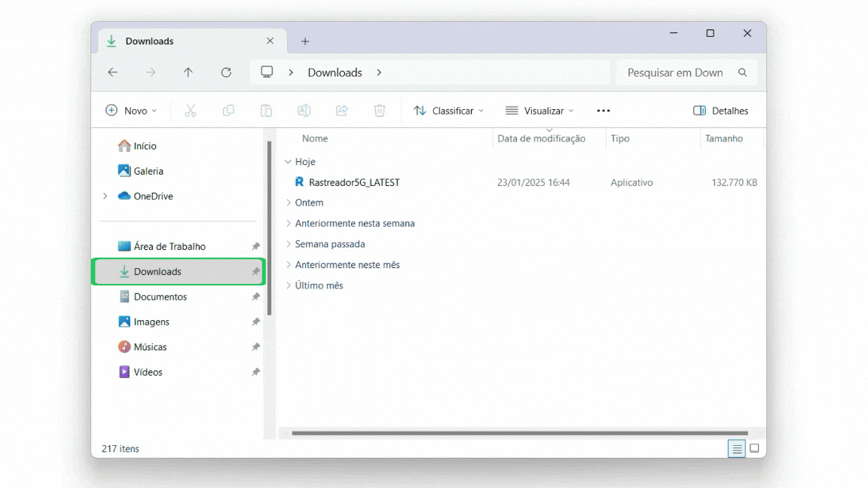Open the Novo dropdown menu
The width and height of the screenshot is (868, 488).
click(x=131, y=111)
